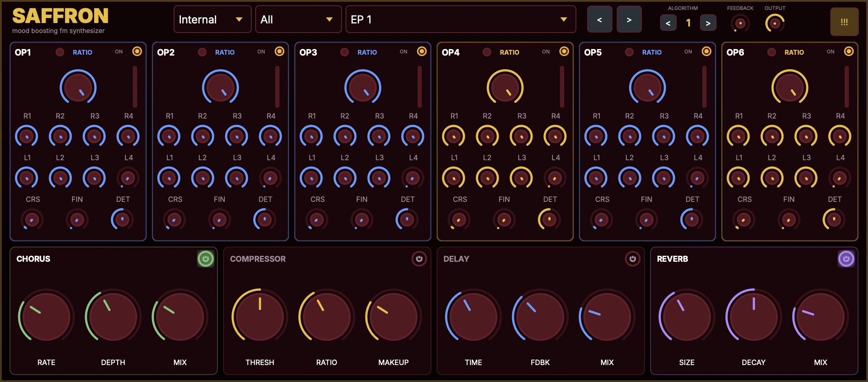Turn on the Delay effect power icon
The image size is (868, 382).
(x=632, y=259)
